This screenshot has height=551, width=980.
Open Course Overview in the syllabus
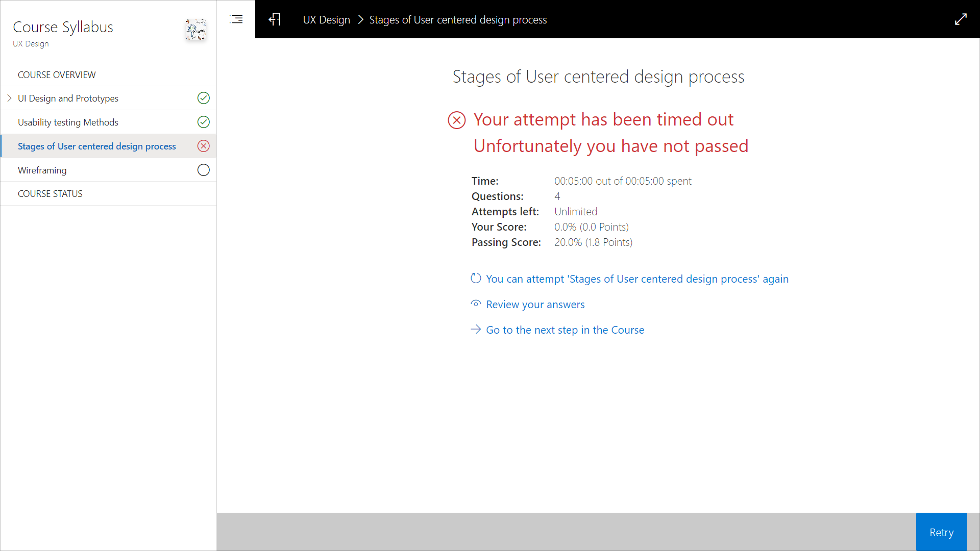click(x=57, y=75)
